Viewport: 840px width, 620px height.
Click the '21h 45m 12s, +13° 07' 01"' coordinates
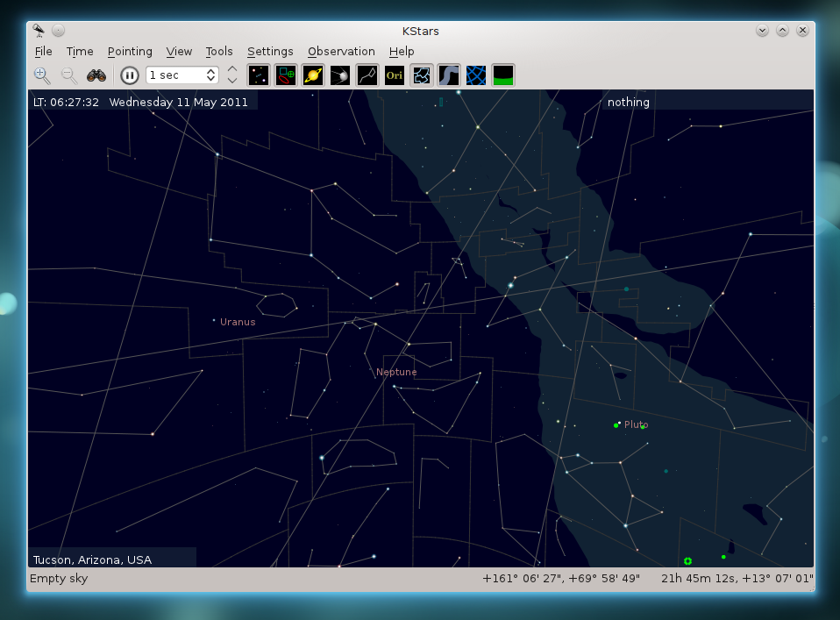tap(737, 578)
